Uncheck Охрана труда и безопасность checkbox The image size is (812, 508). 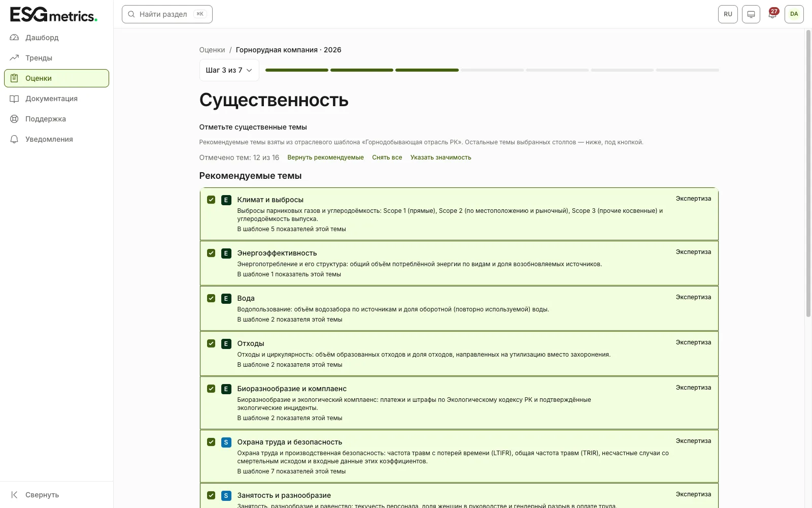[211, 442]
